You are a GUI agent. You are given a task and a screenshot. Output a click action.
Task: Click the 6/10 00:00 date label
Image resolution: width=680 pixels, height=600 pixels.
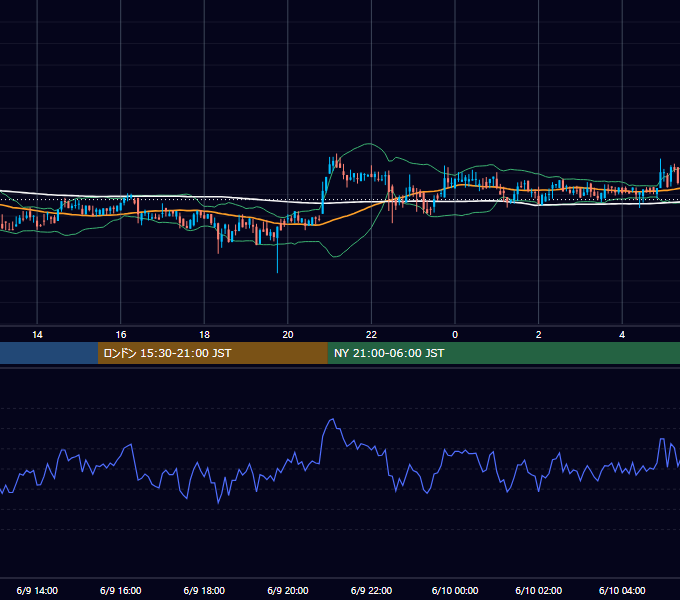click(455, 590)
